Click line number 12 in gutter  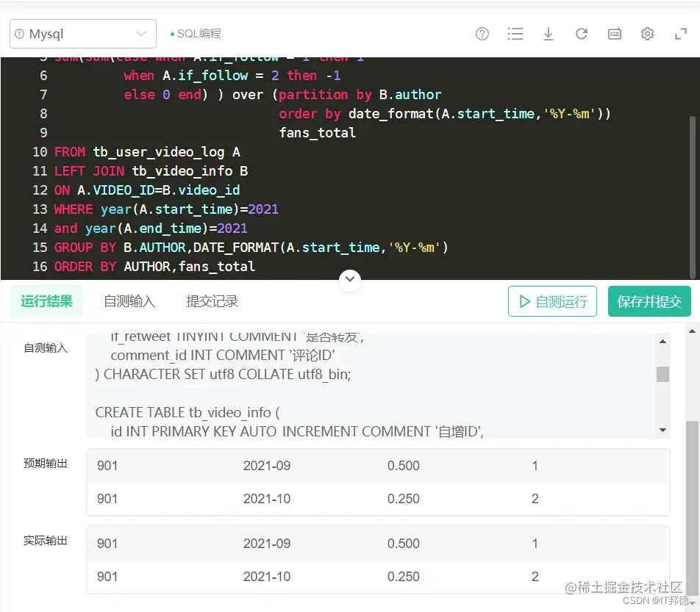[x=40, y=190]
